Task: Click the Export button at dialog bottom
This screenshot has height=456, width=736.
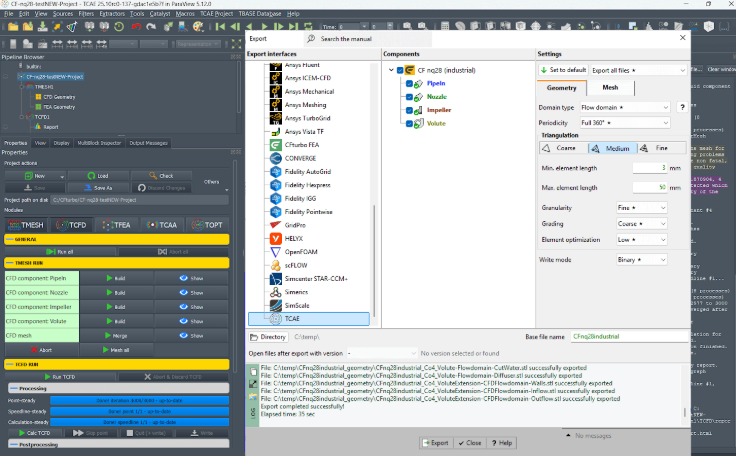Action: pyautogui.click(x=436, y=443)
